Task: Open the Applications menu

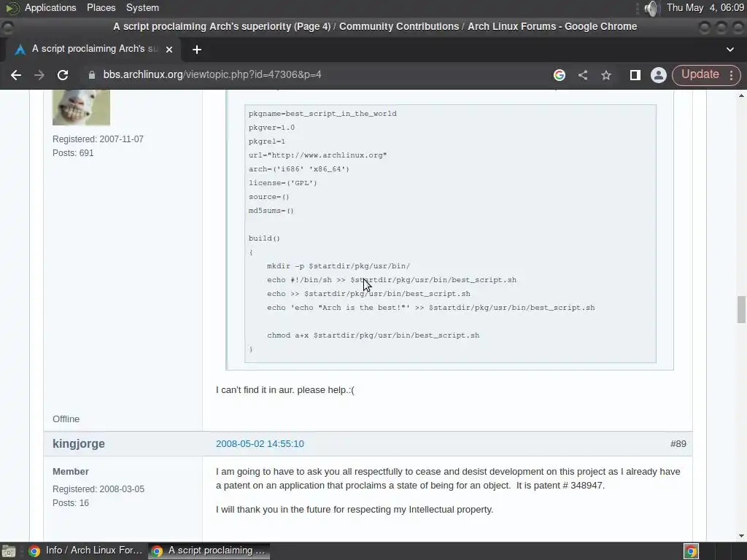Action: 50,7
